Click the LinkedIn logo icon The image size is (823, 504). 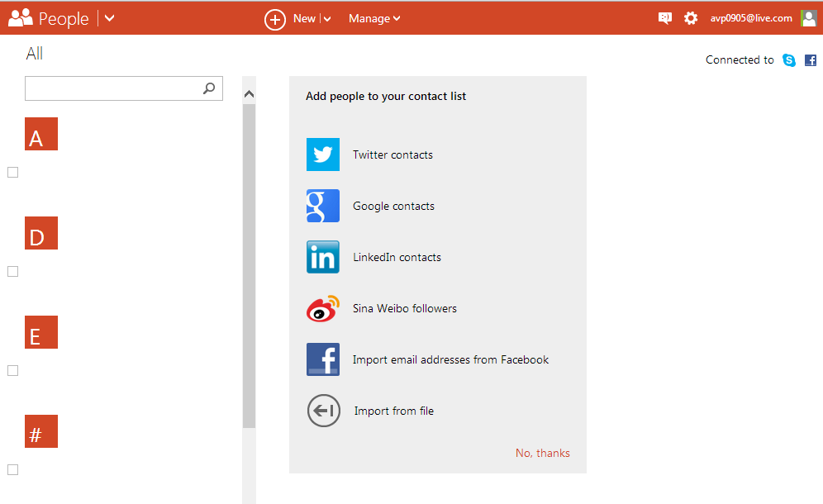(x=322, y=257)
